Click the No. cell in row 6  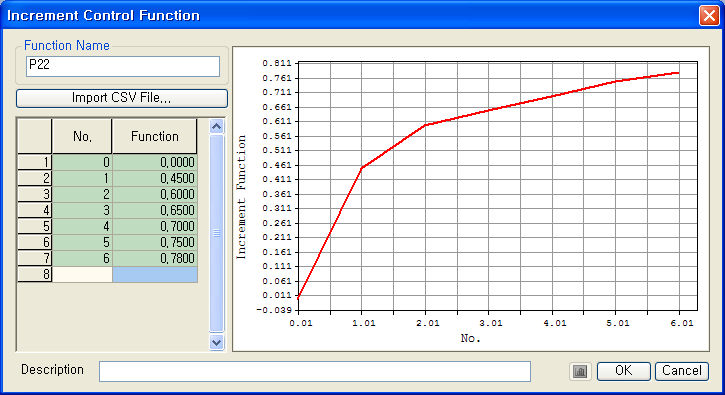(82, 242)
